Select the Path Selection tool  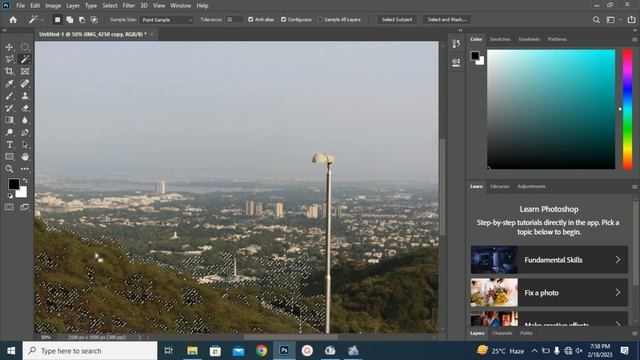pyautogui.click(x=25, y=144)
